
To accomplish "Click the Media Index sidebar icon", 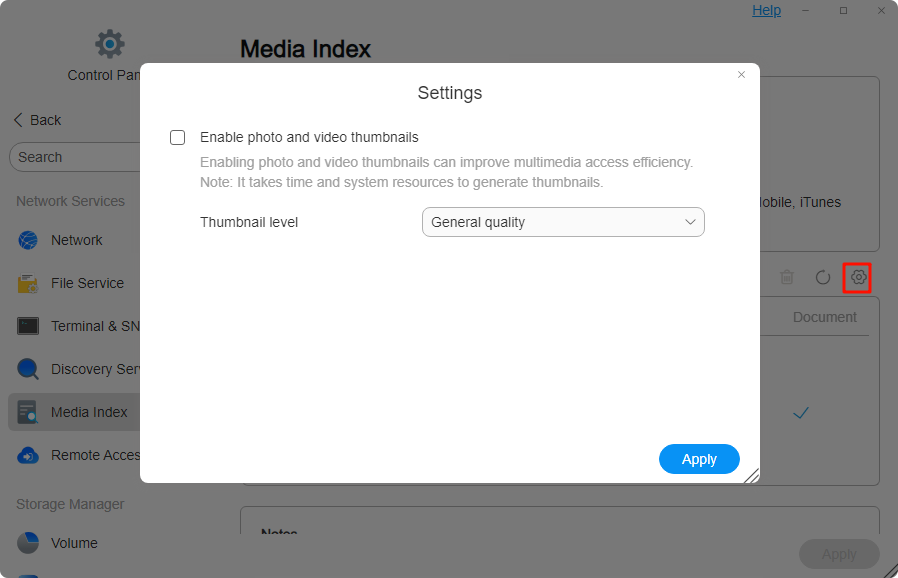I will click(28, 412).
